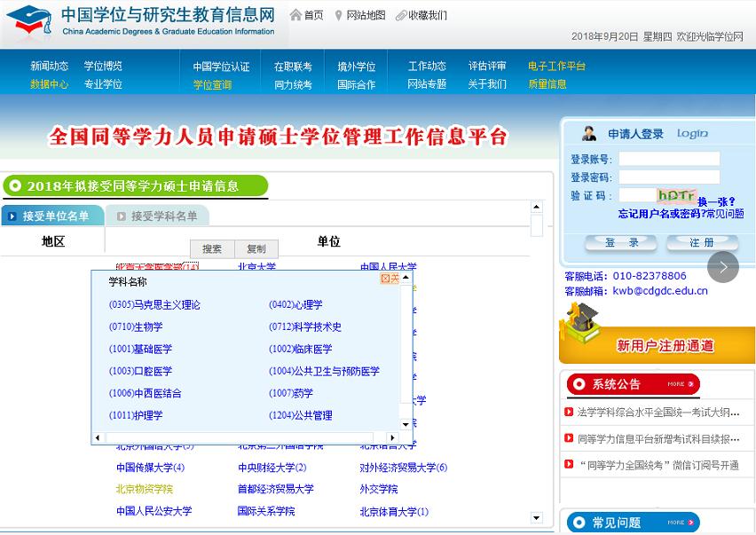Click the unit list scrollbar down arrow

tap(536, 518)
